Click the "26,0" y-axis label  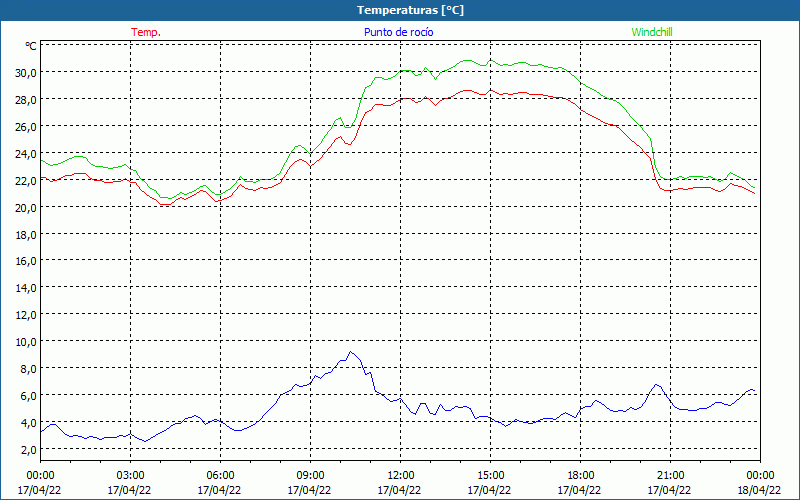26,127
